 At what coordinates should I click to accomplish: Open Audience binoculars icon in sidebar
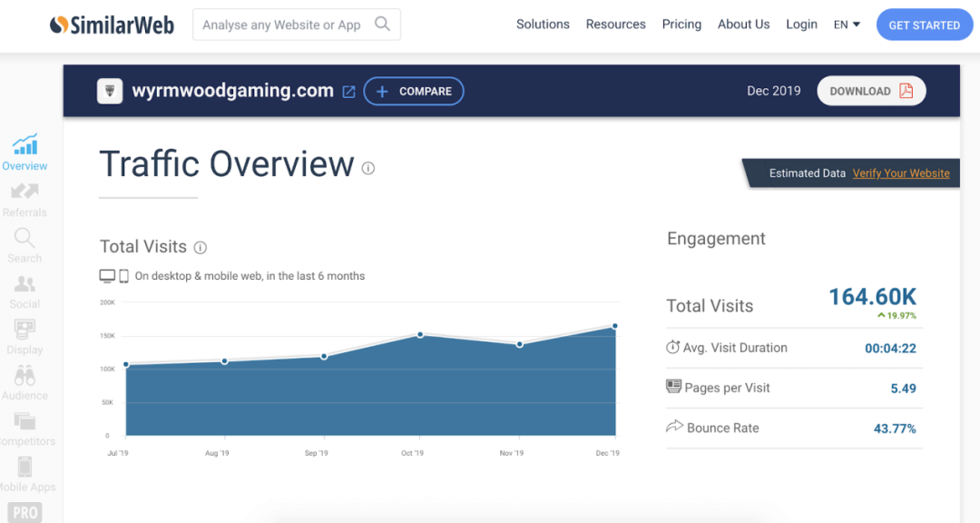tap(24, 376)
